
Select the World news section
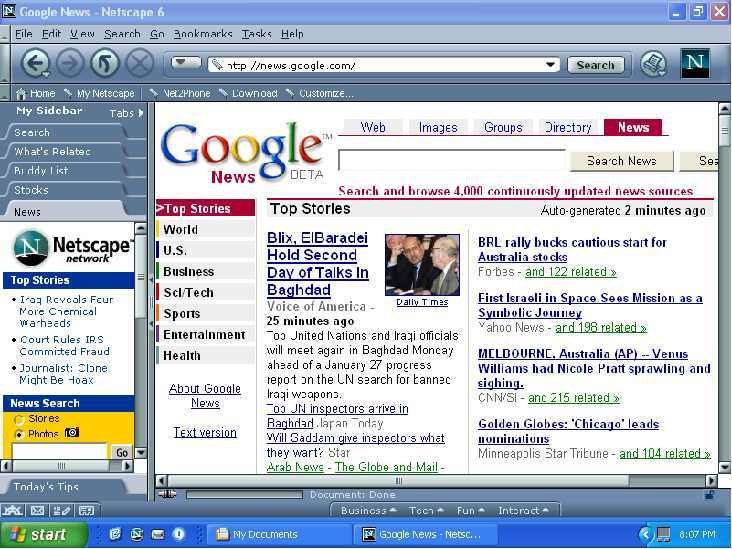[x=206, y=230]
